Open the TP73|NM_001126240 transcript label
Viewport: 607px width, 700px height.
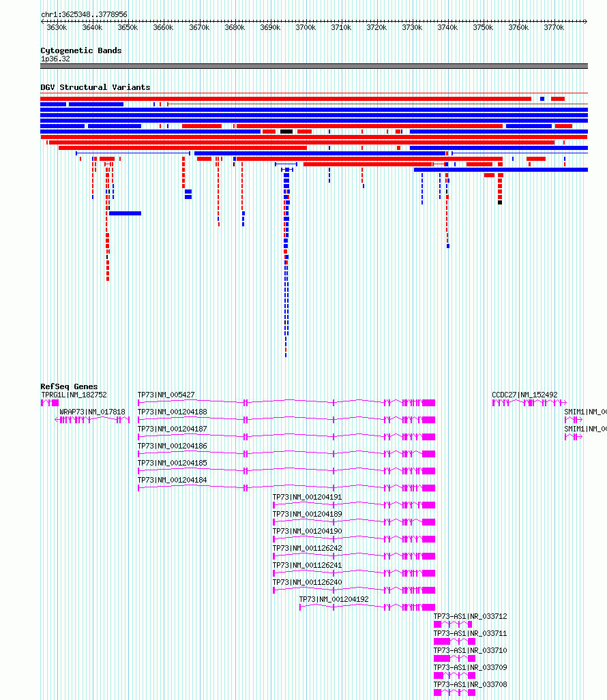(308, 583)
